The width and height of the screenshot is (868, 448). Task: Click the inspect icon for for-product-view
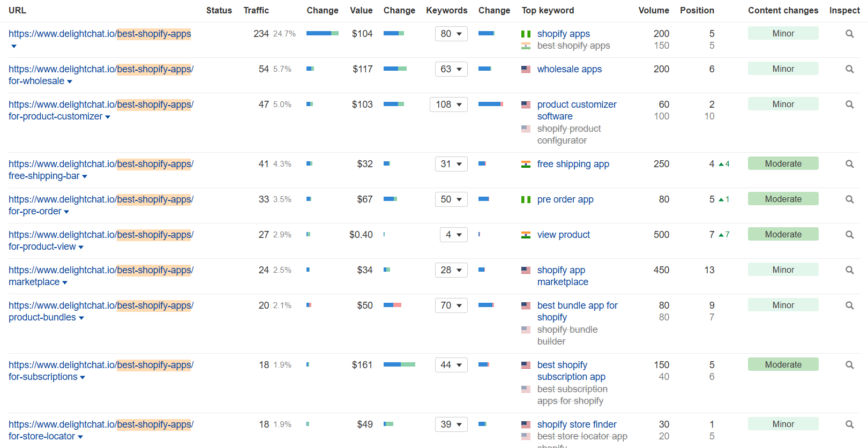(849, 235)
